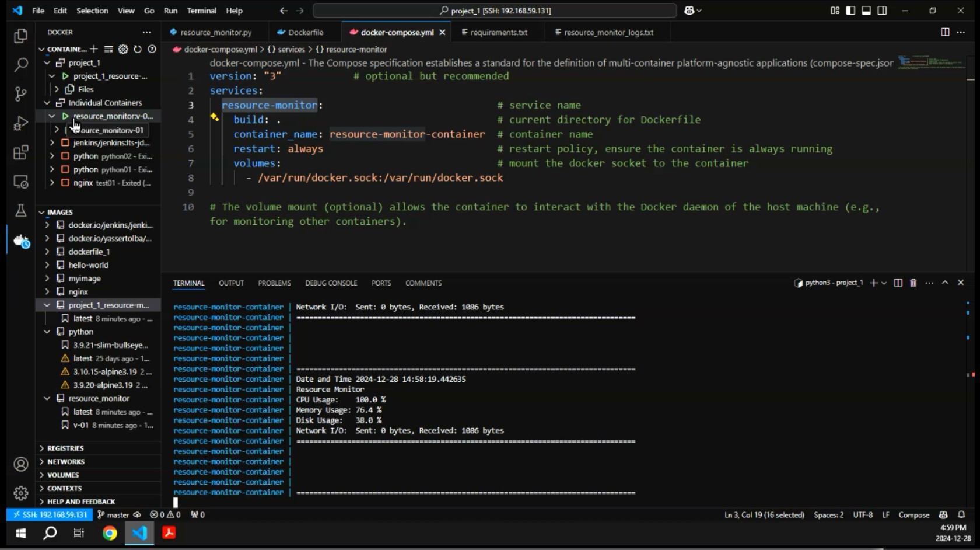Collapse the IMAGES section

(x=41, y=212)
